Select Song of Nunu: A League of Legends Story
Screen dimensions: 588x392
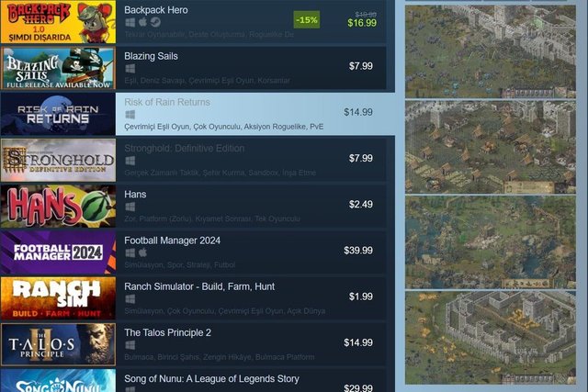(211, 379)
